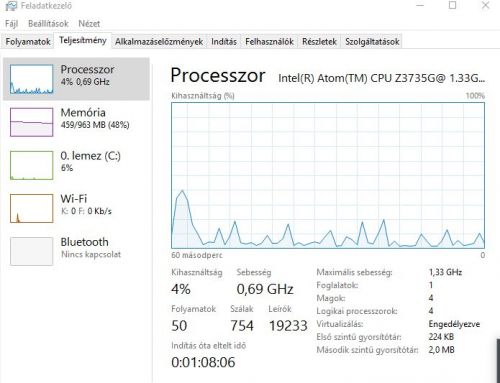The width and height of the screenshot is (500, 383).
Task: Minimize the Feladatkezelő window
Action: [420, 5]
